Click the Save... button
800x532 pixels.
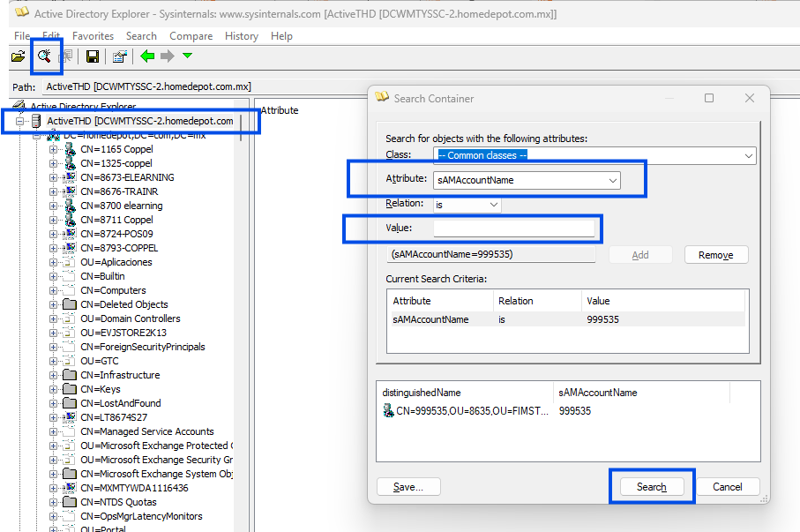(x=408, y=487)
